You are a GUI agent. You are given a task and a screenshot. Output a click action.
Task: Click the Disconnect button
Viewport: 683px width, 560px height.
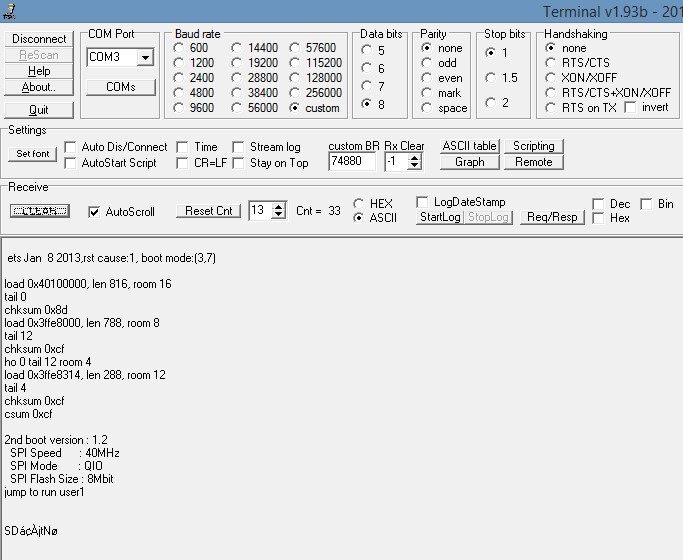tap(39, 39)
